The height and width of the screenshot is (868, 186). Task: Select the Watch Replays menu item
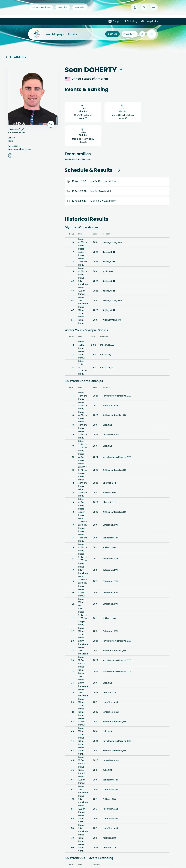pyautogui.click(x=55, y=34)
